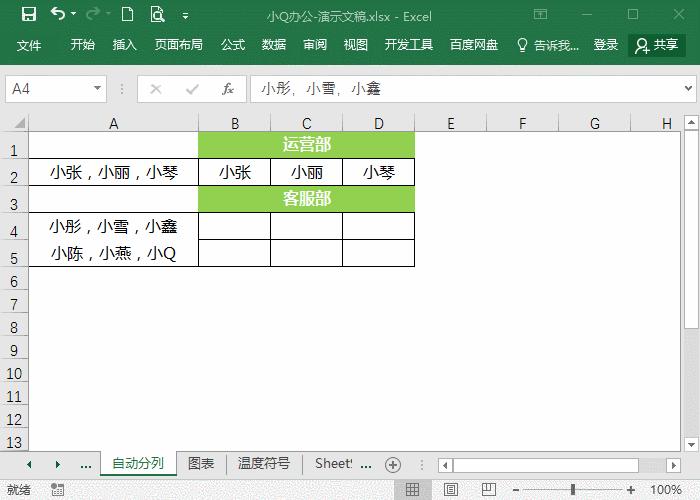The height and width of the screenshot is (500, 700).
Task: Switch to the 插入 ribbon tab
Action: [125, 45]
